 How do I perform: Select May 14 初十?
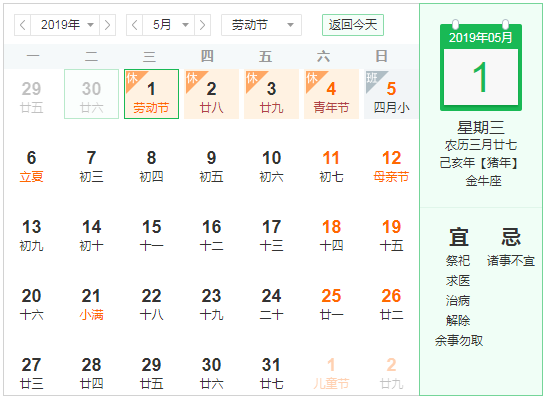point(91,235)
